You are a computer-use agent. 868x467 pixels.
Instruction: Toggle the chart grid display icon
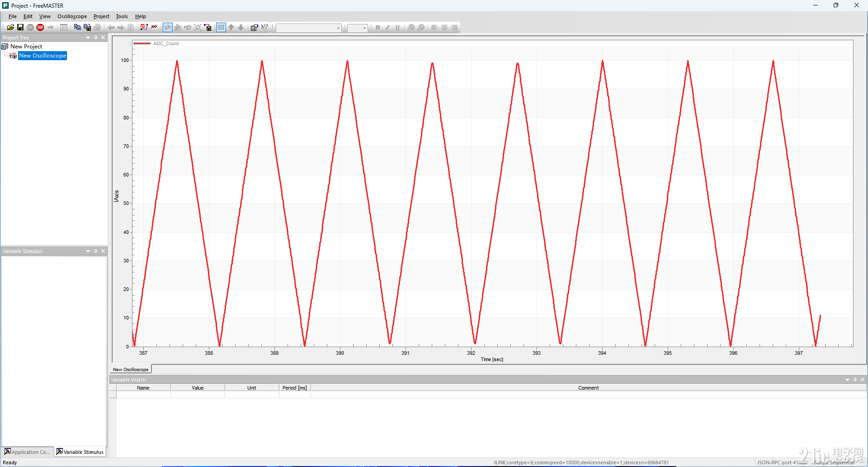(x=221, y=28)
